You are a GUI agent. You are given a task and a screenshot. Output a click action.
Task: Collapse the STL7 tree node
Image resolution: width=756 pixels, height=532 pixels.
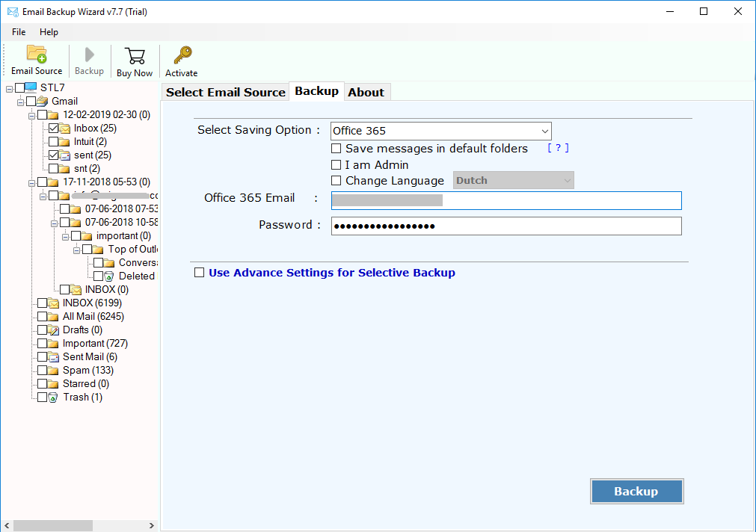9,89
